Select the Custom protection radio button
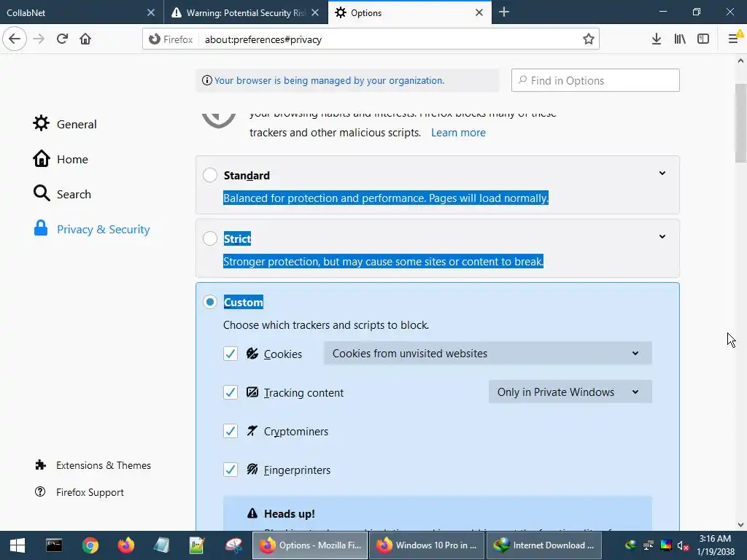This screenshot has height=560, width=747. (x=210, y=302)
